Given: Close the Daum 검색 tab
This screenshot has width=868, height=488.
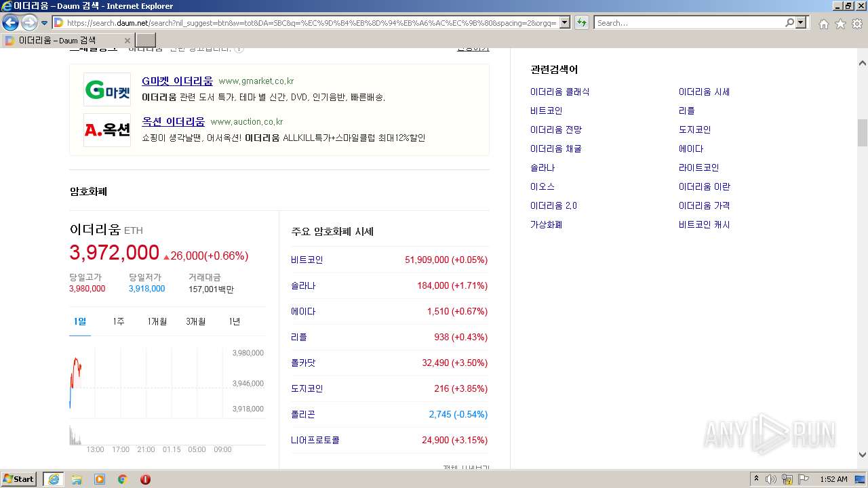Looking at the screenshot, I should pos(127,41).
